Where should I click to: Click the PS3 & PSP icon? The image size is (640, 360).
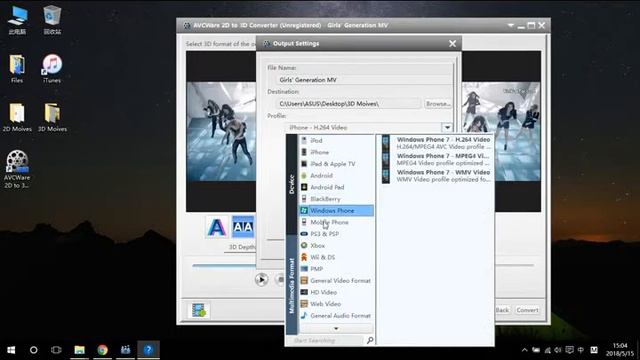tap(304, 234)
